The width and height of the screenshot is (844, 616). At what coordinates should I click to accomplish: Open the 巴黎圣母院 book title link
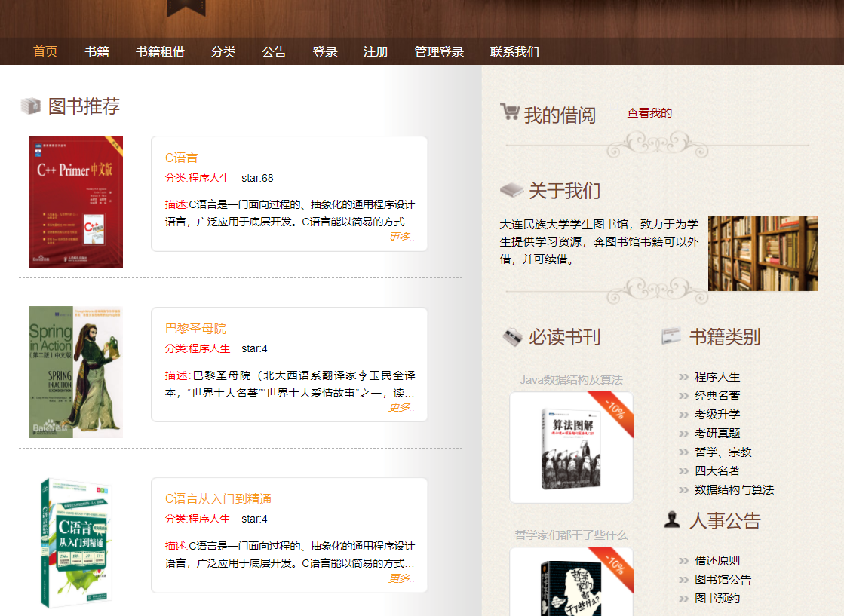tap(195, 329)
